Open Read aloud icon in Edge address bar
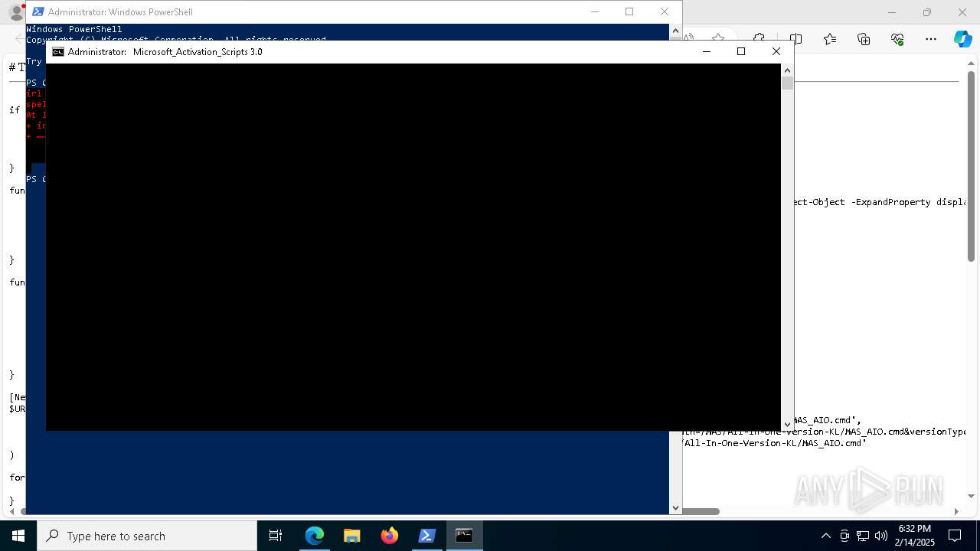 [x=688, y=37]
